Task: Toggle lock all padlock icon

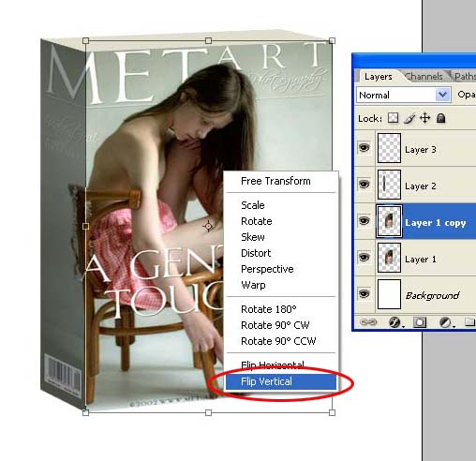Action: click(440, 118)
